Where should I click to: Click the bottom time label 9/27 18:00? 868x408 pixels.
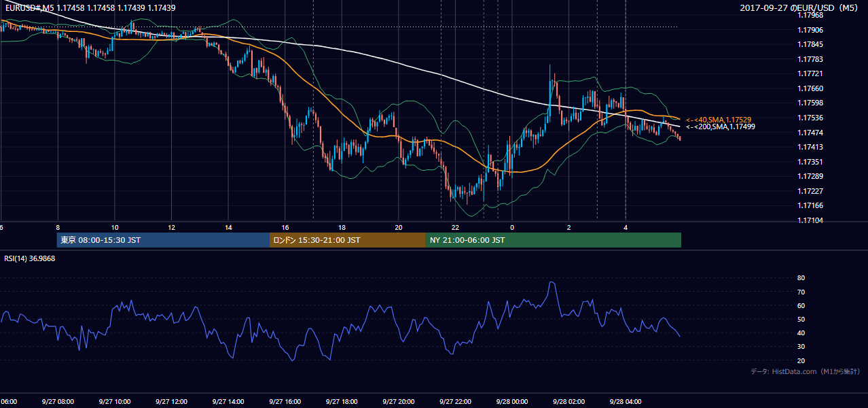pyautogui.click(x=342, y=401)
